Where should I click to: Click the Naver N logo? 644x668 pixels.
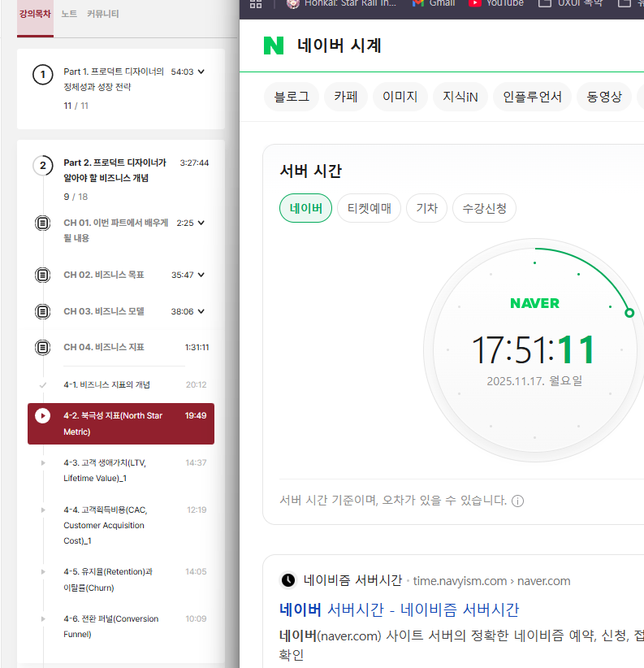coord(274,46)
